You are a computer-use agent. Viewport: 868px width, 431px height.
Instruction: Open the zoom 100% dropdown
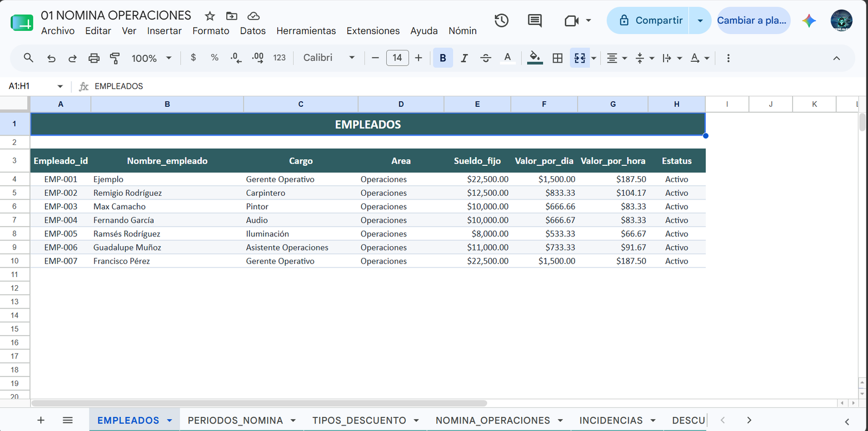(151, 58)
